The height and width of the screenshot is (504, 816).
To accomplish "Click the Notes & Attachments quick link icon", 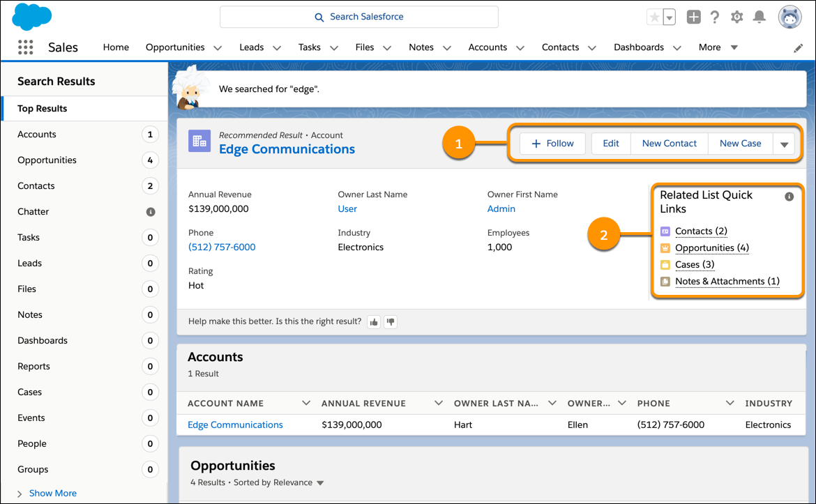I will pos(665,282).
